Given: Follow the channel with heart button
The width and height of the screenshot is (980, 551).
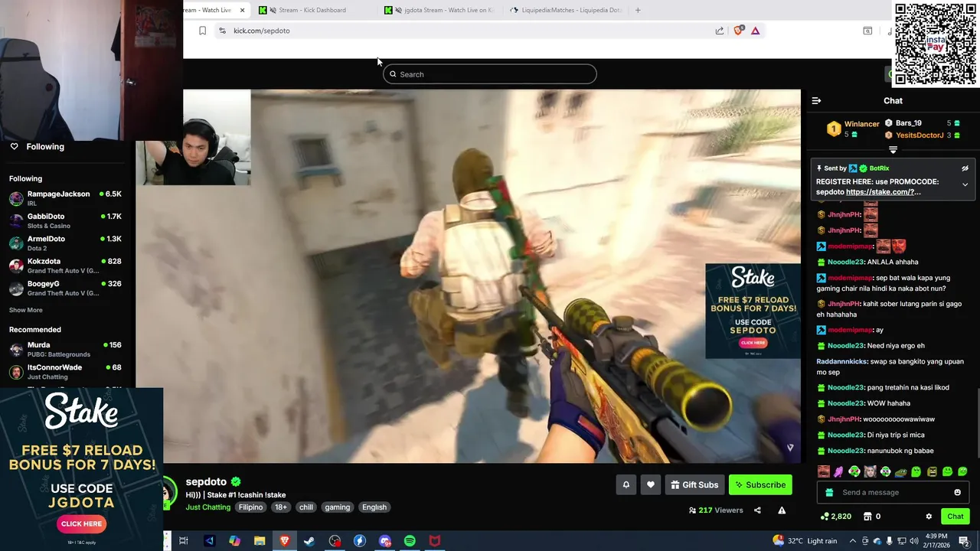Looking at the screenshot, I should (651, 484).
